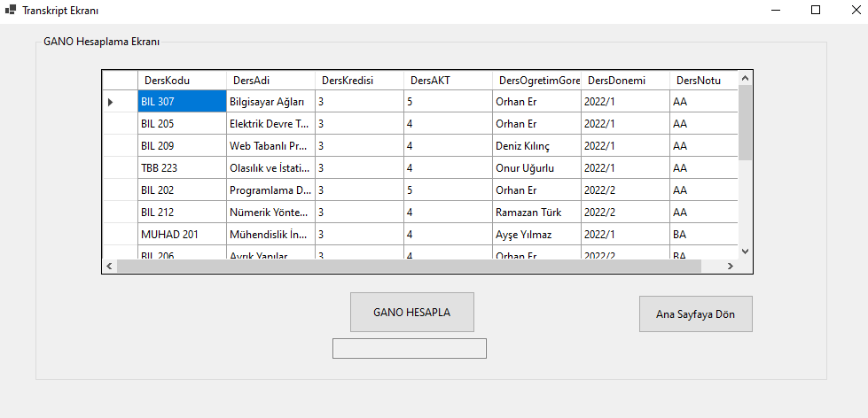
Task: Select the BIL 202 cell
Action: point(182,190)
